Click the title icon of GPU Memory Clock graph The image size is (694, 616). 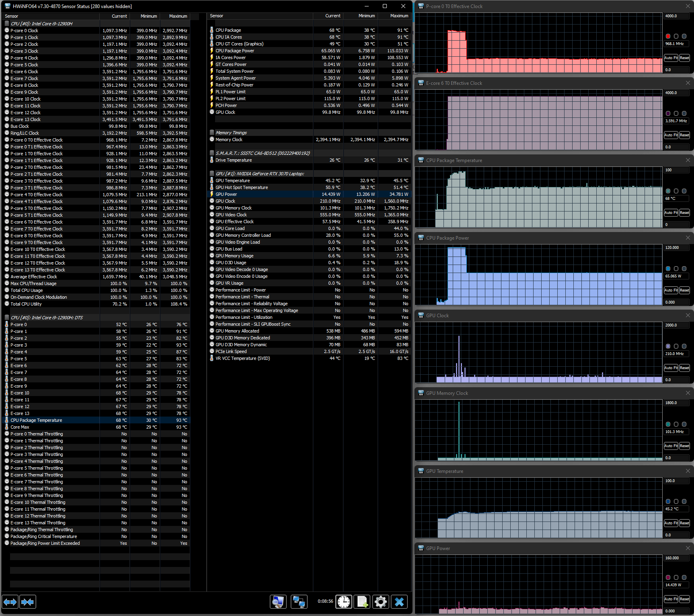(421, 393)
